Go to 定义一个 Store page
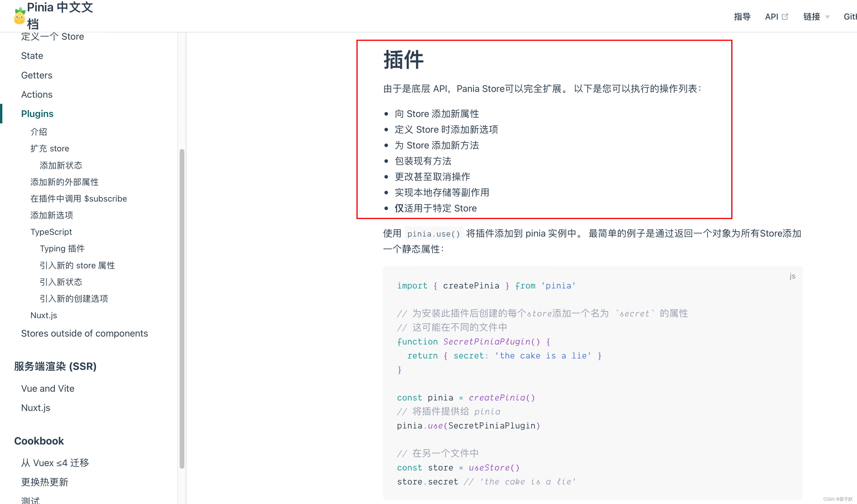857x504 pixels. pos(53,36)
